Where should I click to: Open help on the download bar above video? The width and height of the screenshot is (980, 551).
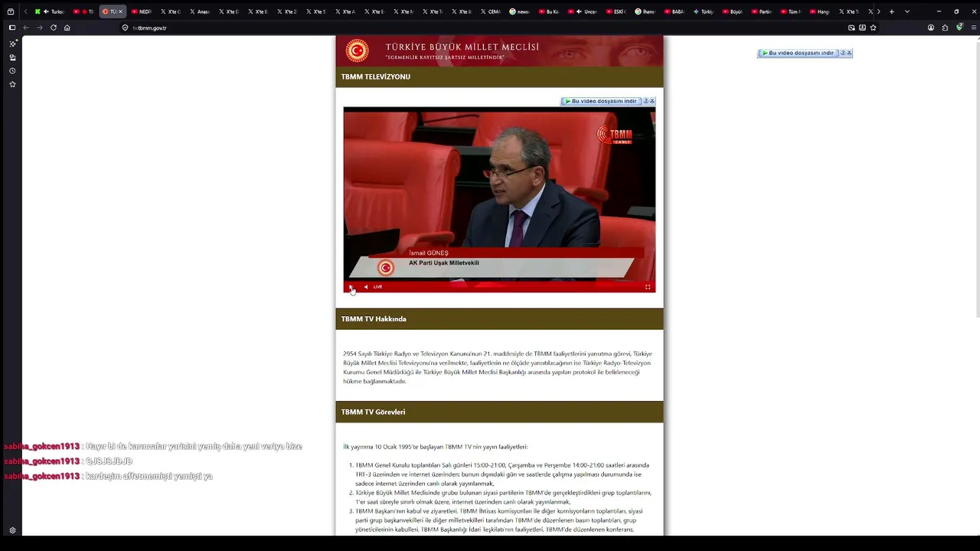(645, 101)
